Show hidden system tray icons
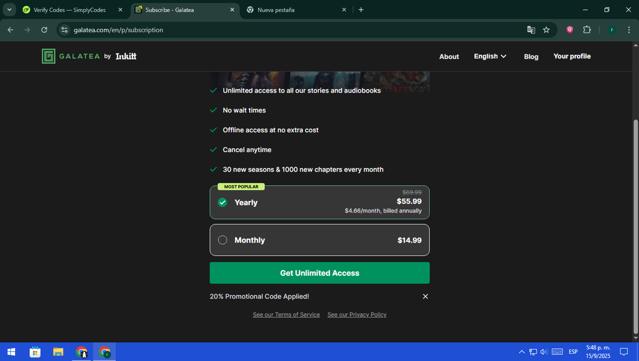Viewport: 639px width, 361px height. coord(522,352)
